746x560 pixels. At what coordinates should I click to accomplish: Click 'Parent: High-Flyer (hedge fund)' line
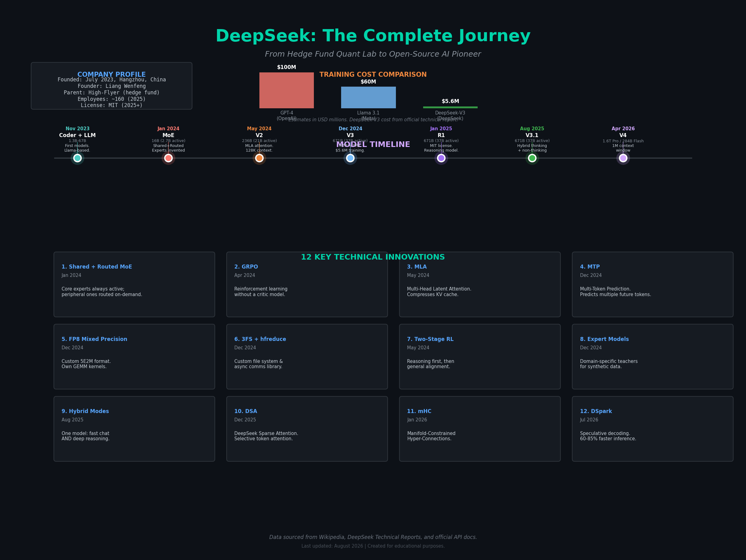coord(112,93)
